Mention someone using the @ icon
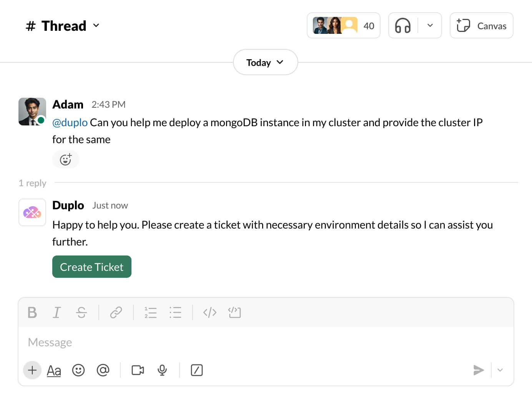 [x=103, y=370]
